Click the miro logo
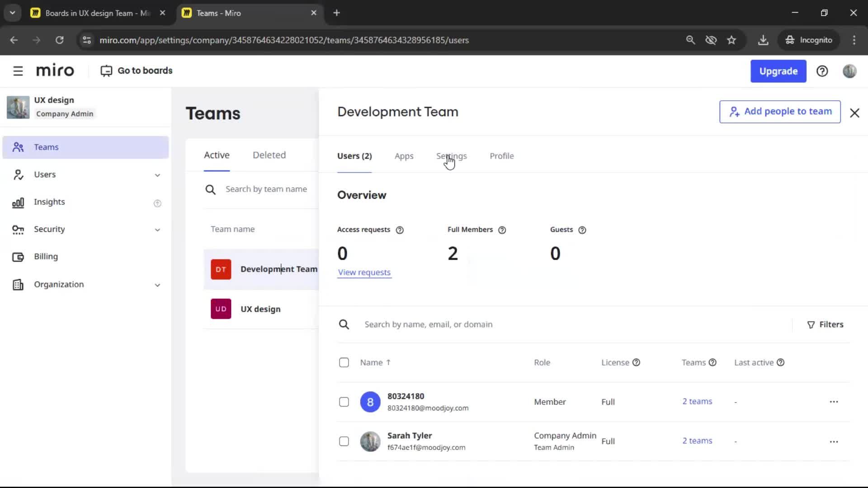The height and width of the screenshot is (488, 868). (x=55, y=71)
